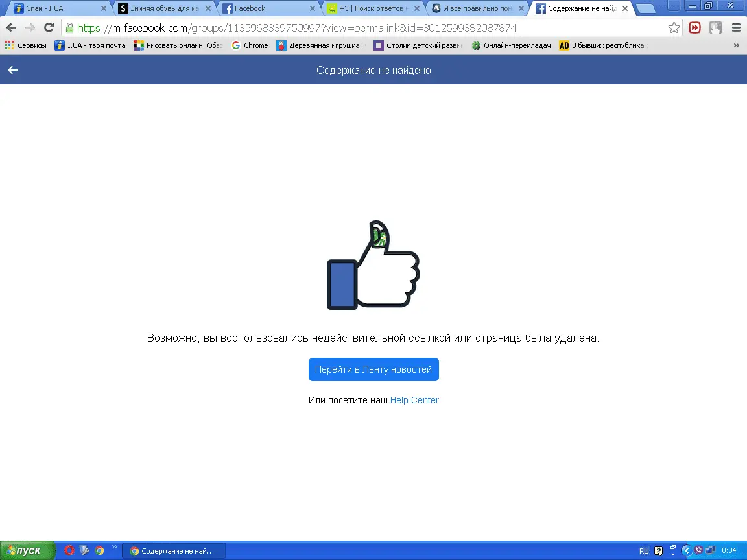Open the Chrome menu icon

[736, 28]
